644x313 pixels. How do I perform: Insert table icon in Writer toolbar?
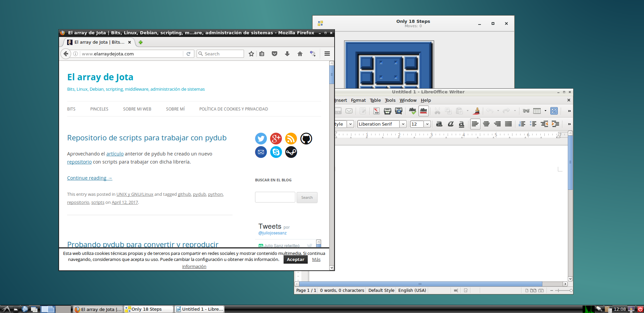click(x=537, y=111)
